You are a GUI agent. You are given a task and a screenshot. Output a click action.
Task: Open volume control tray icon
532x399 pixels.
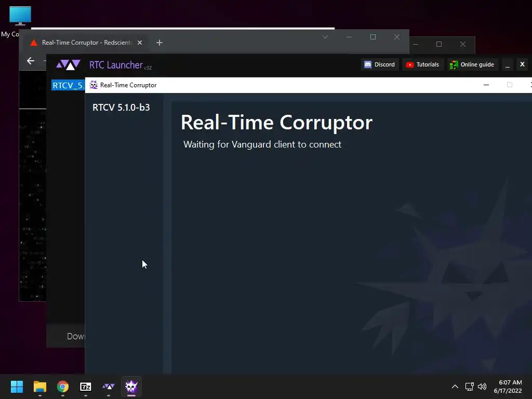[482, 387]
